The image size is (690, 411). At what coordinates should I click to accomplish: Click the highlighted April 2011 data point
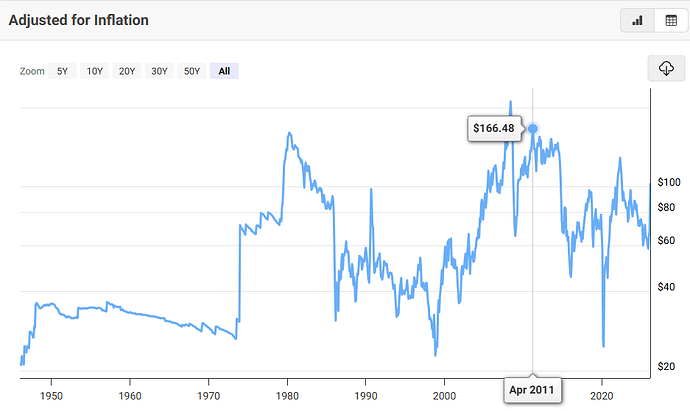(x=533, y=128)
